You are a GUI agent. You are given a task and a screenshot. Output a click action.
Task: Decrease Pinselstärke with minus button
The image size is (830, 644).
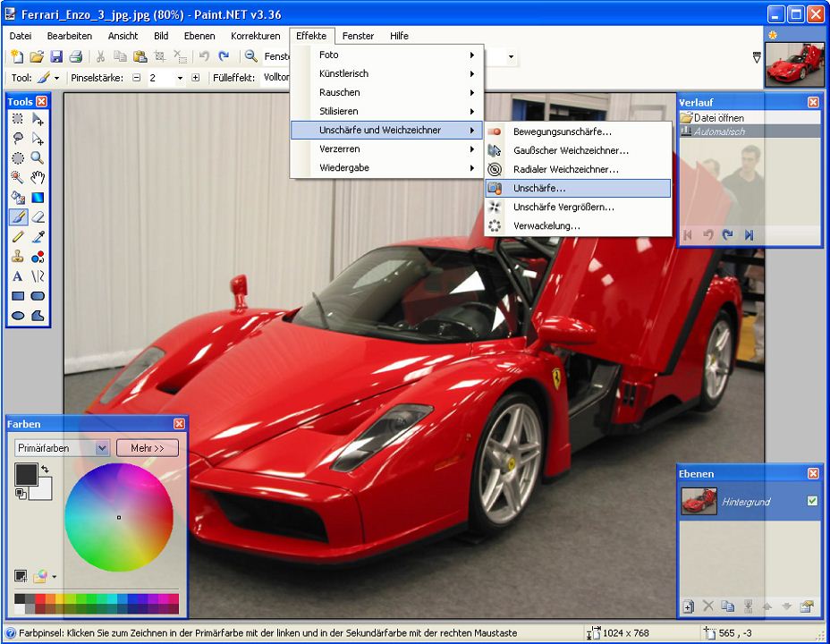point(137,78)
